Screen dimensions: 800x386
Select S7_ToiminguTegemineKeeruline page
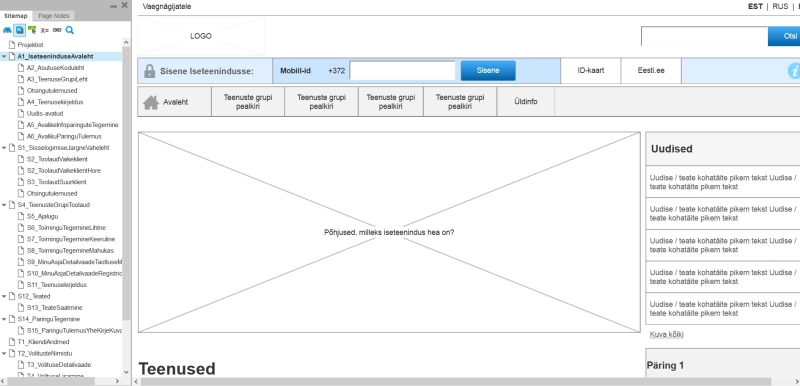(x=71, y=239)
